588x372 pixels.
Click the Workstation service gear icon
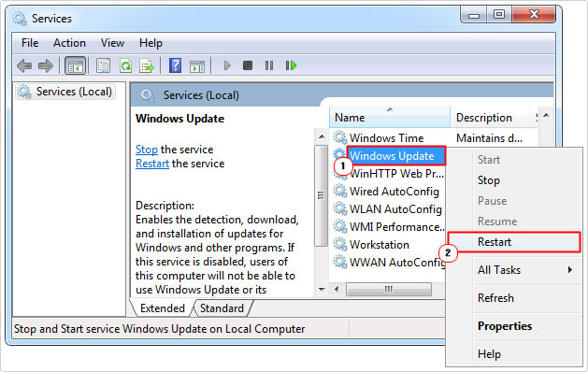[x=339, y=244]
